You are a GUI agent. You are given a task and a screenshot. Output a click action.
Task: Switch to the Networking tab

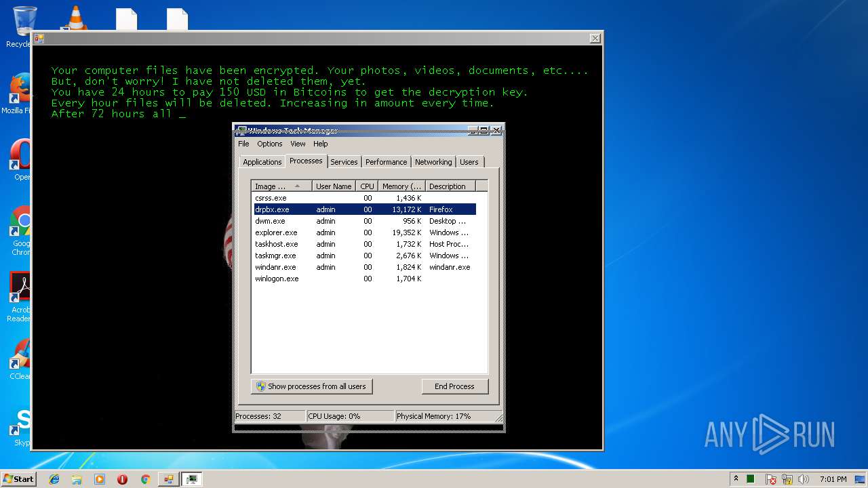point(433,162)
